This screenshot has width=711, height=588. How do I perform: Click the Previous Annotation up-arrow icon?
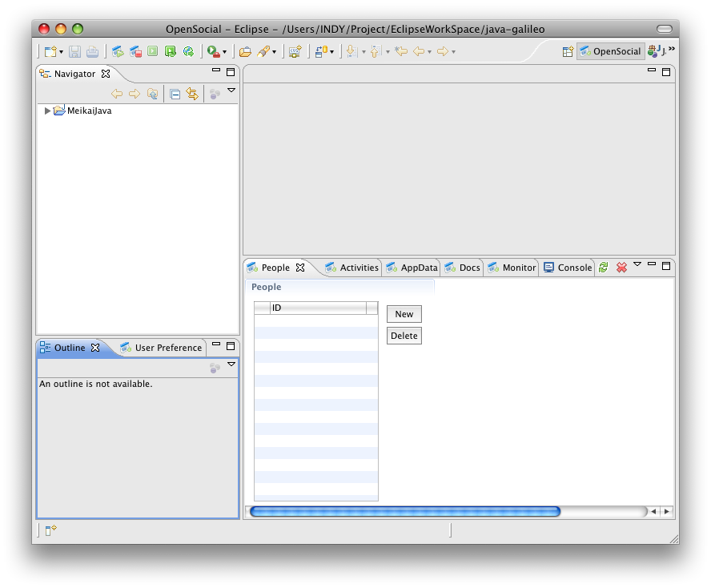[x=376, y=52]
